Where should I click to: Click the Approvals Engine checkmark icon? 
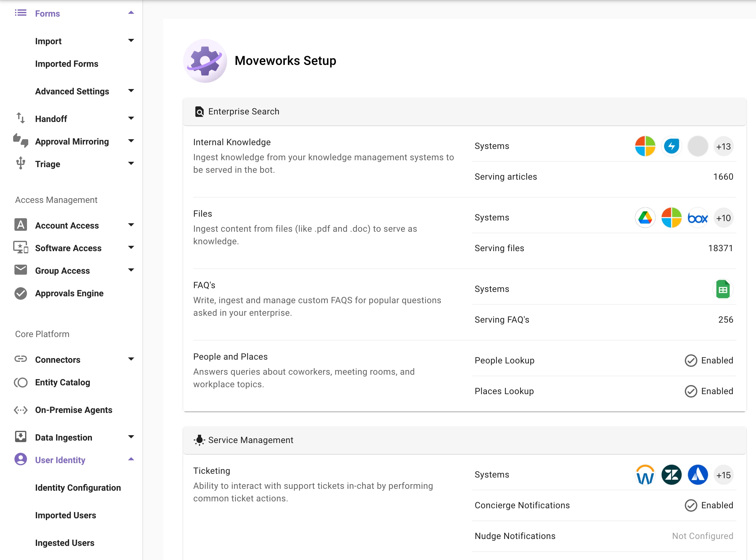21,293
